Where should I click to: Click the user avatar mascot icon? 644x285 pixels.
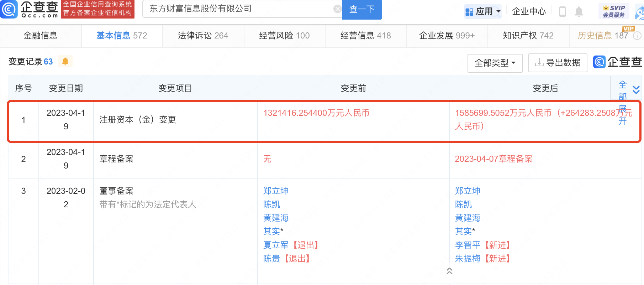click(x=640, y=13)
